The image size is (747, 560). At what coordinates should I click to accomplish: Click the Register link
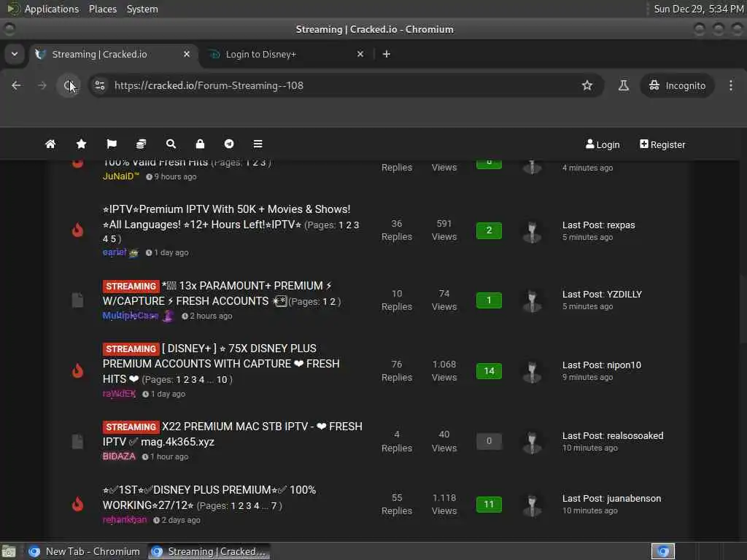coord(662,144)
